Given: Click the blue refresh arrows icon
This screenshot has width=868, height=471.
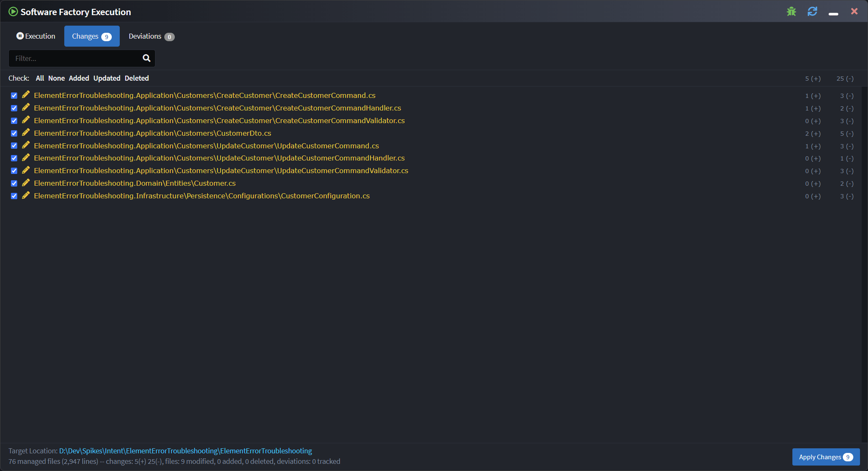Looking at the screenshot, I should (x=812, y=12).
